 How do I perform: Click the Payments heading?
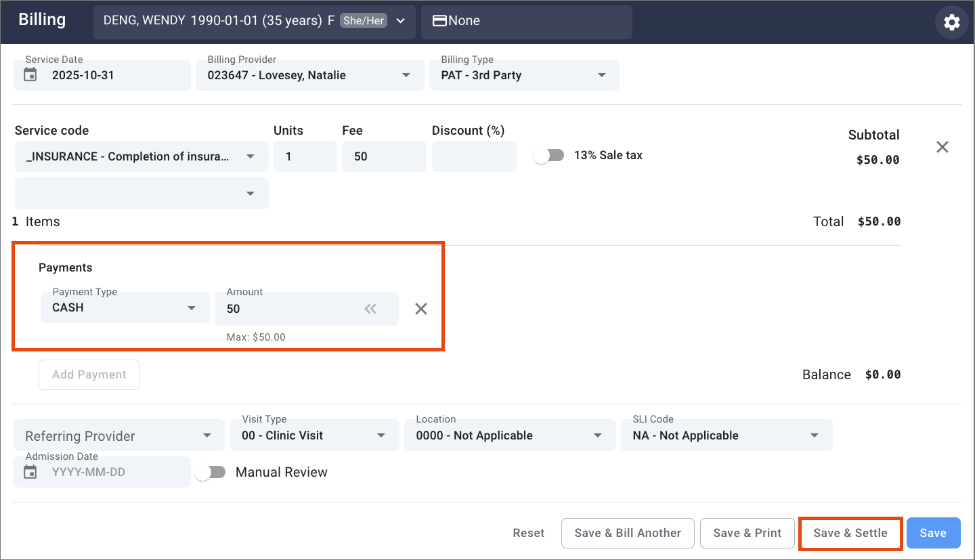point(65,267)
